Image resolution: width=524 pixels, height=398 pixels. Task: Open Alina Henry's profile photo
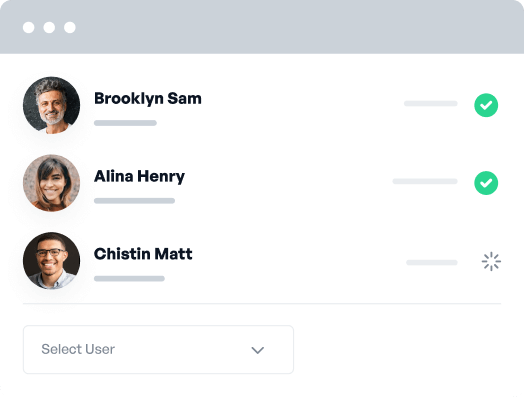51,183
